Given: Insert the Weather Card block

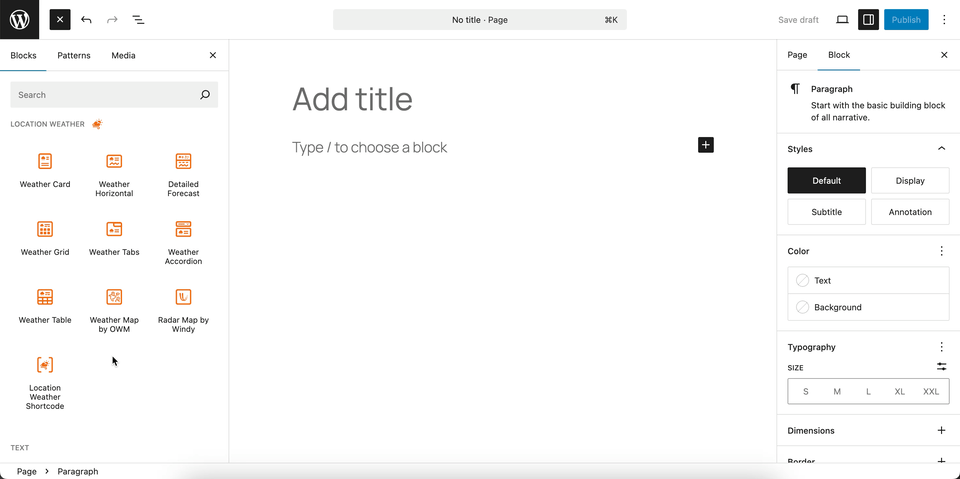Looking at the screenshot, I should [x=45, y=170].
